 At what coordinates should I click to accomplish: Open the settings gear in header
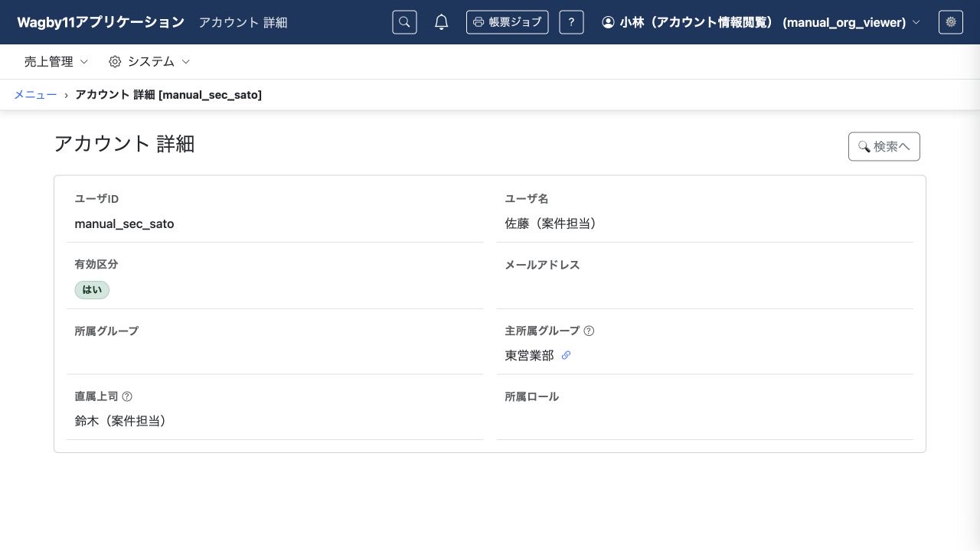coord(951,22)
